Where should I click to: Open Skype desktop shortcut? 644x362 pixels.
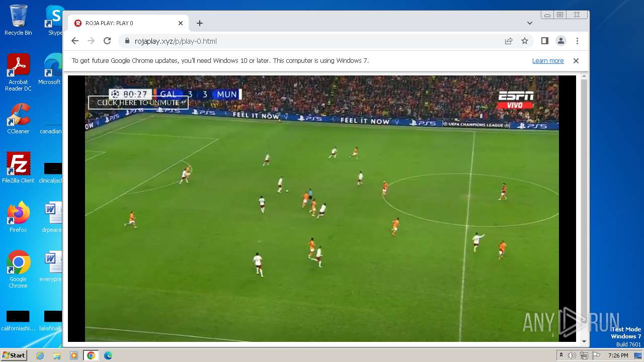(54, 20)
